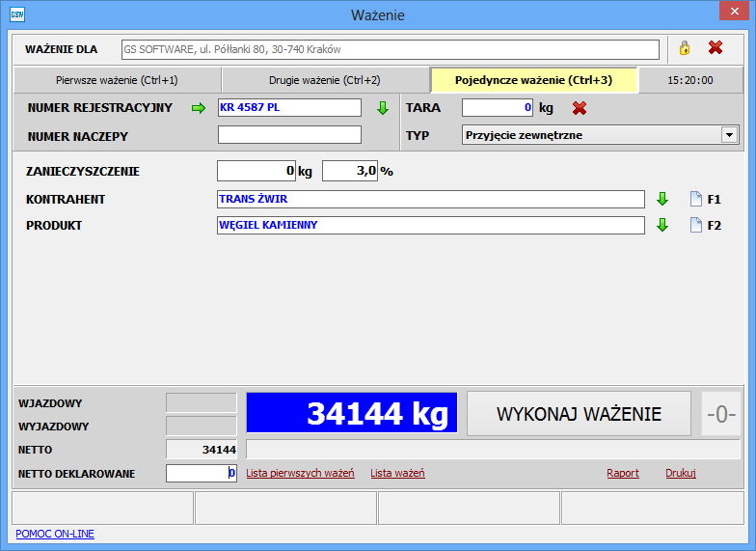Image resolution: width=756 pixels, height=551 pixels.
Task: Open the TYP dropdown list
Action: point(729,135)
